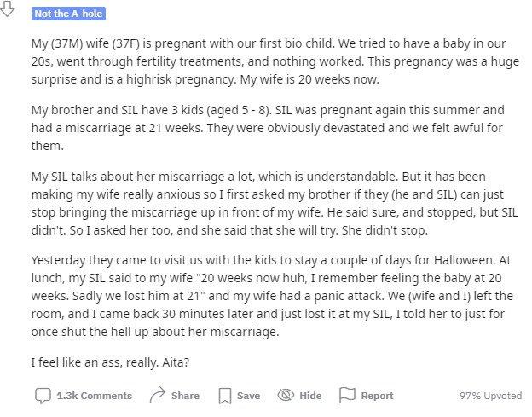
Task: Click the Not the A-hole flair tag
Action: click(x=68, y=14)
